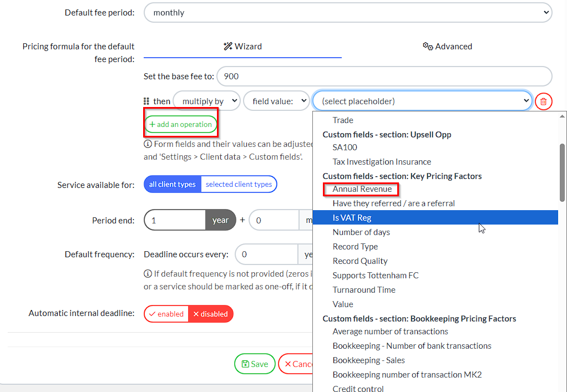Expand the 'multiply by' operation dropdown
The height and width of the screenshot is (392, 567).
pyautogui.click(x=206, y=101)
